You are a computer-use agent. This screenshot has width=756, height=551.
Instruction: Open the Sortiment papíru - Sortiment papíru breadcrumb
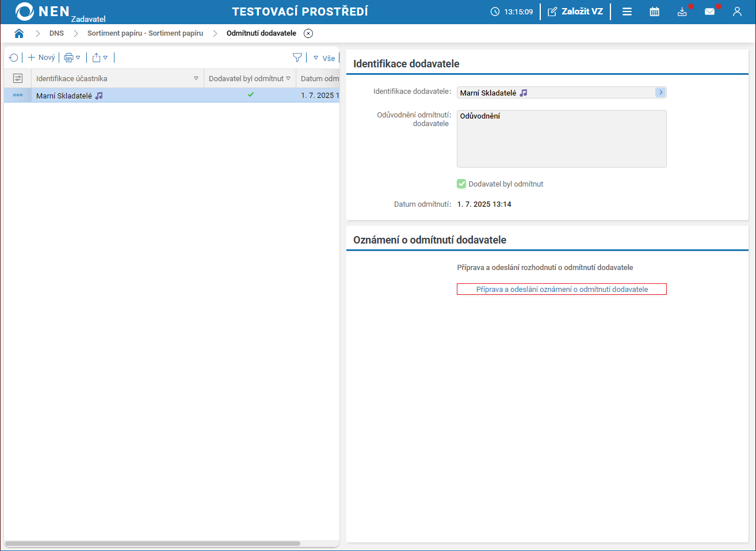145,33
